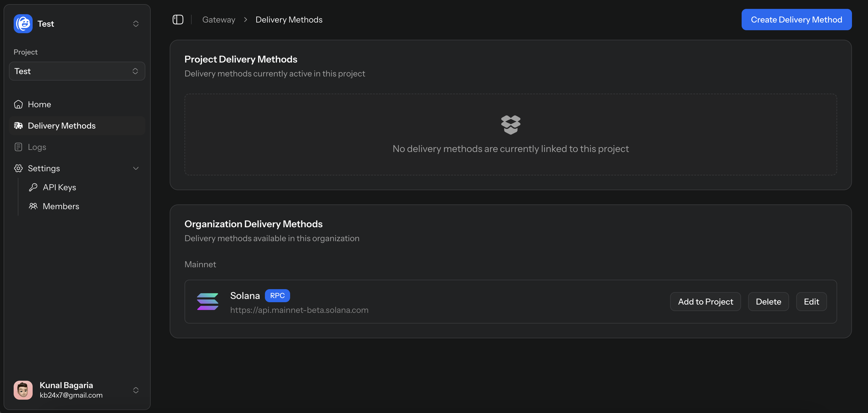Open the Project Test dropdown
The image size is (868, 413).
(x=77, y=71)
